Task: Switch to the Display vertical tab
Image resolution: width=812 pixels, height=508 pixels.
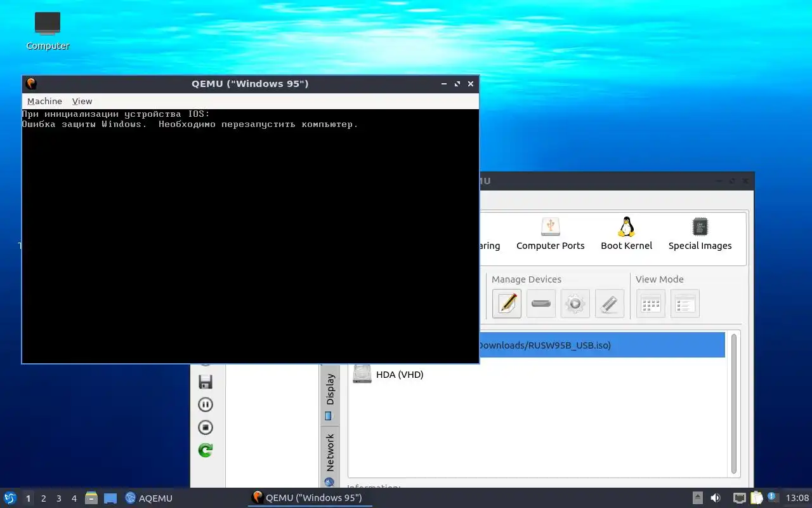Action: [329, 395]
